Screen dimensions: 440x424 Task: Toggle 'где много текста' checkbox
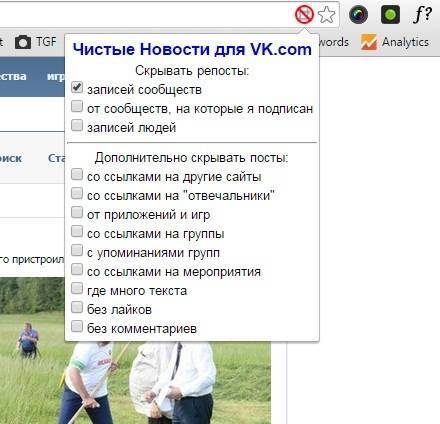pos(77,288)
